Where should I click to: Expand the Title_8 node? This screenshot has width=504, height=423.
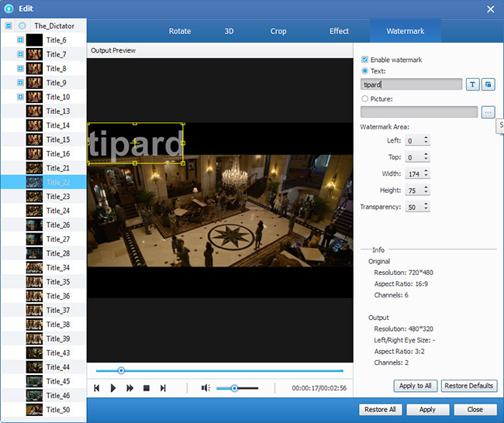click(x=20, y=68)
